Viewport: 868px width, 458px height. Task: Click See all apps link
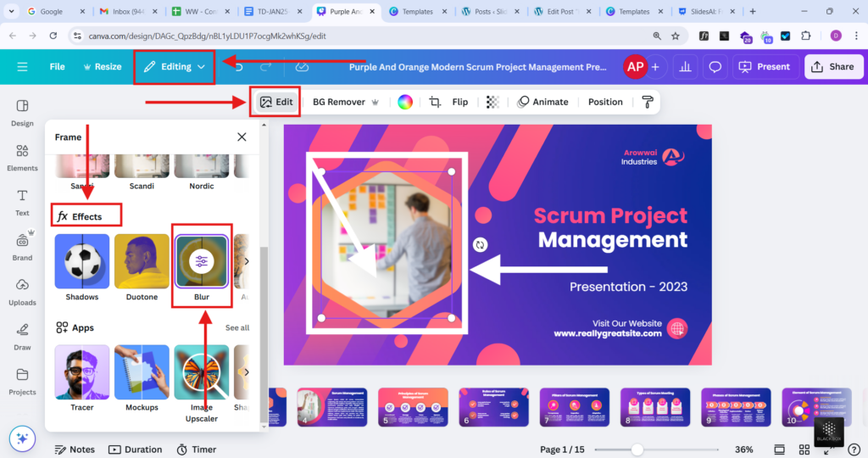click(237, 328)
